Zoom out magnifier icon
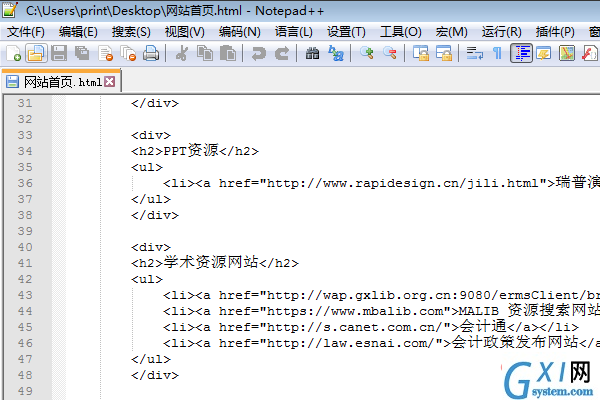Image resolution: width=600 pixels, height=400 pixels. point(390,53)
